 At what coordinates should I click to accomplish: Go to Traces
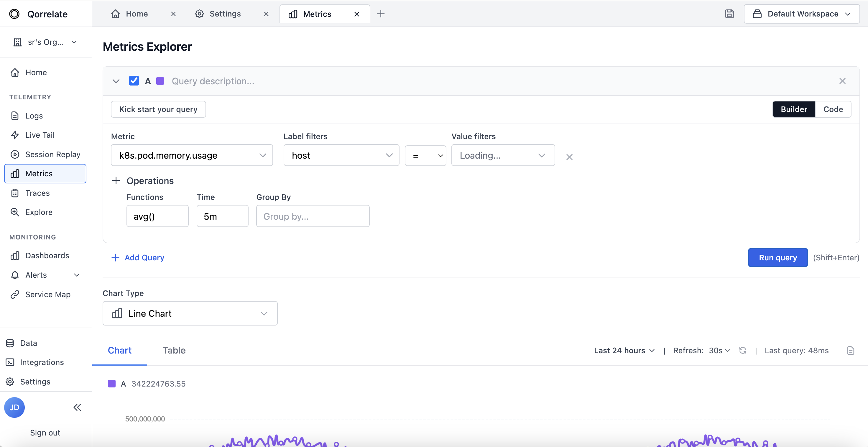pyautogui.click(x=37, y=193)
